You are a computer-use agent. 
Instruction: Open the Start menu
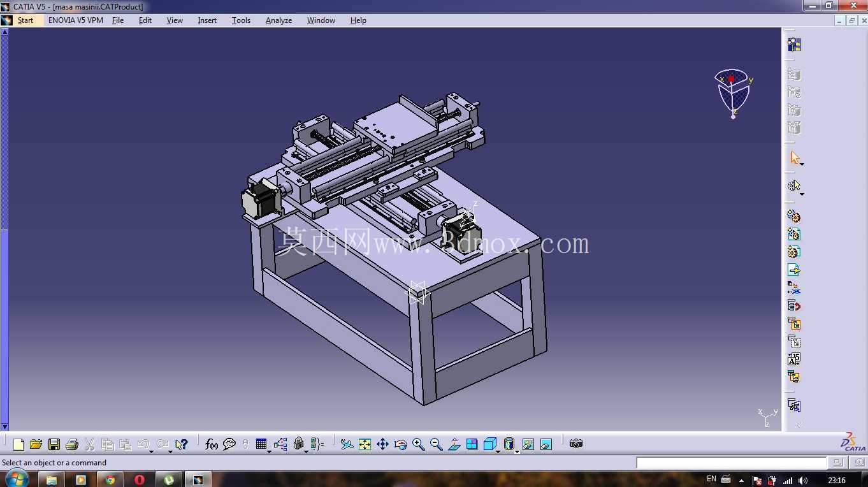pos(25,20)
